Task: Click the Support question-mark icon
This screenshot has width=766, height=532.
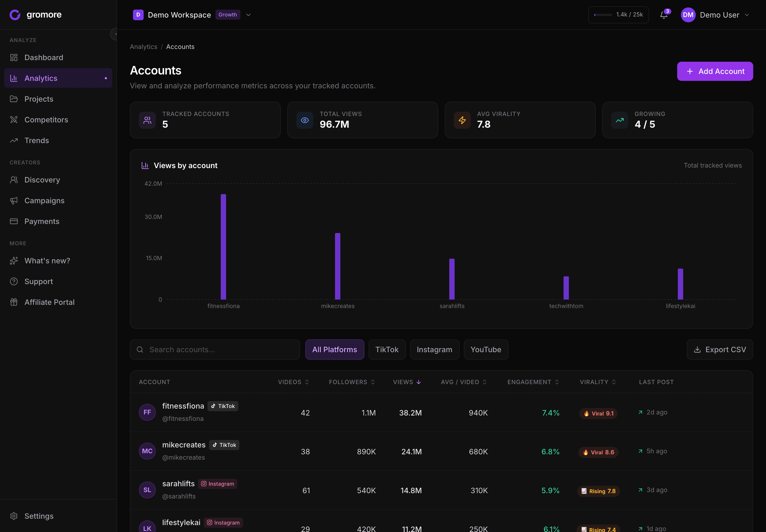Action: [14, 281]
